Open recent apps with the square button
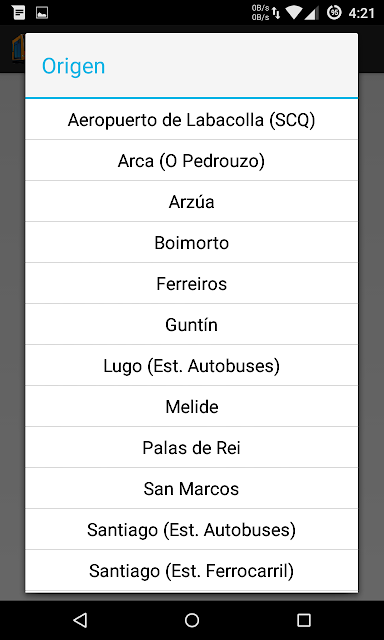The width and height of the screenshot is (384, 640). [304, 620]
